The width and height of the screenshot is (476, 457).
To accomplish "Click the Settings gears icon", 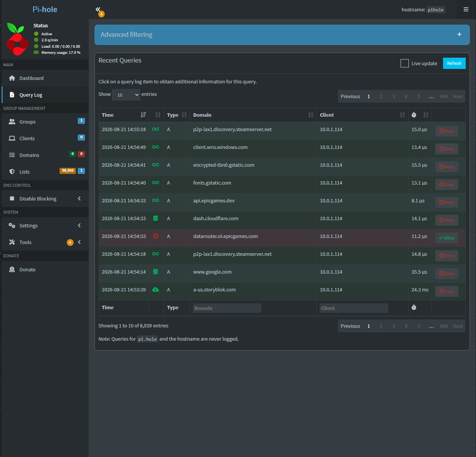I will pyautogui.click(x=12, y=225).
